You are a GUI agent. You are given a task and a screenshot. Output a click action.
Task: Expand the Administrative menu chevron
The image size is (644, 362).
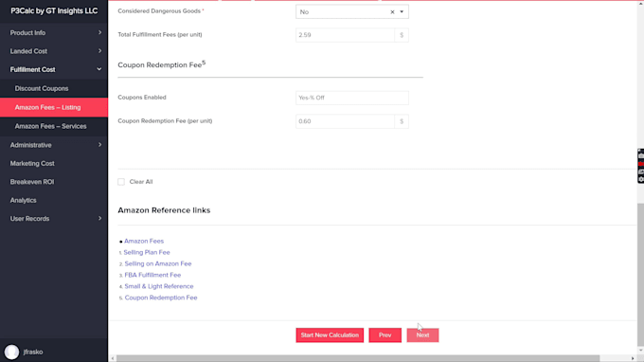click(99, 145)
